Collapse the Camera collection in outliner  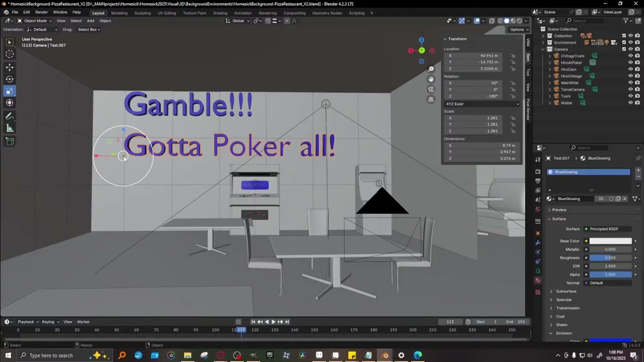543,49
